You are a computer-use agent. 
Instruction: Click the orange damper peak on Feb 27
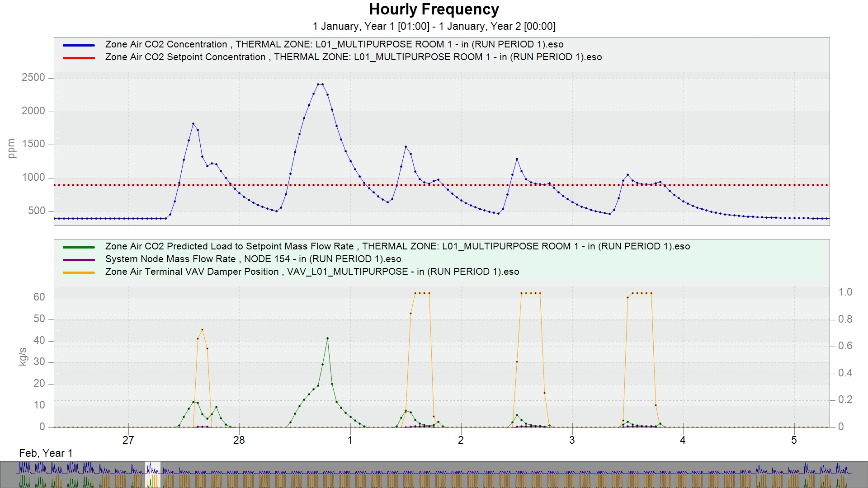click(x=202, y=330)
